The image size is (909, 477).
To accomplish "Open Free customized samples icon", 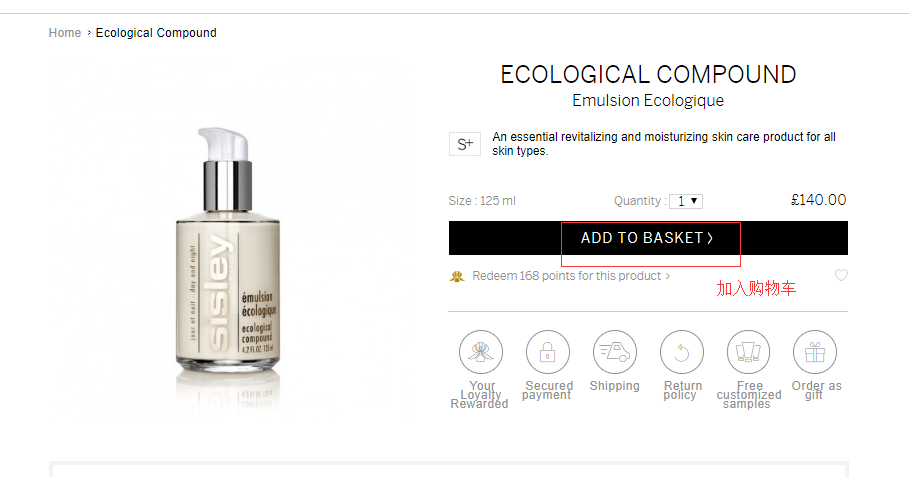I will pyautogui.click(x=748, y=352).
